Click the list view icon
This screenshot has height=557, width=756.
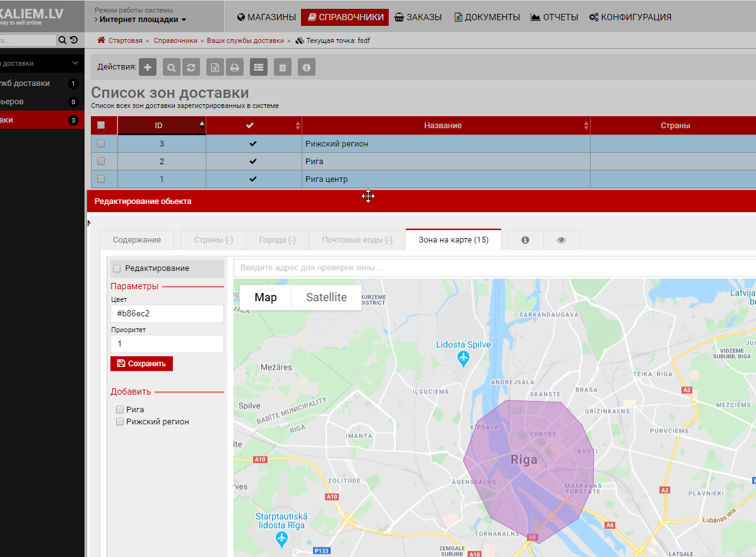click(x=259, y=67)
